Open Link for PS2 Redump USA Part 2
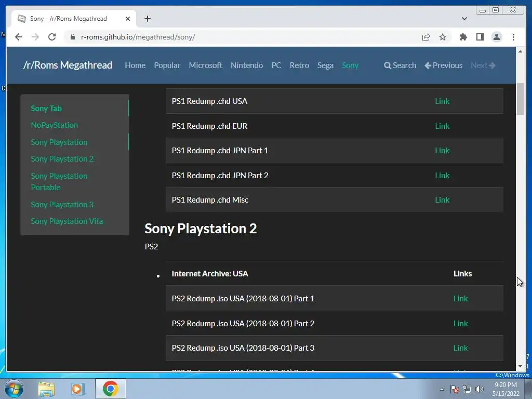The image size is (532, 399). 460,323
